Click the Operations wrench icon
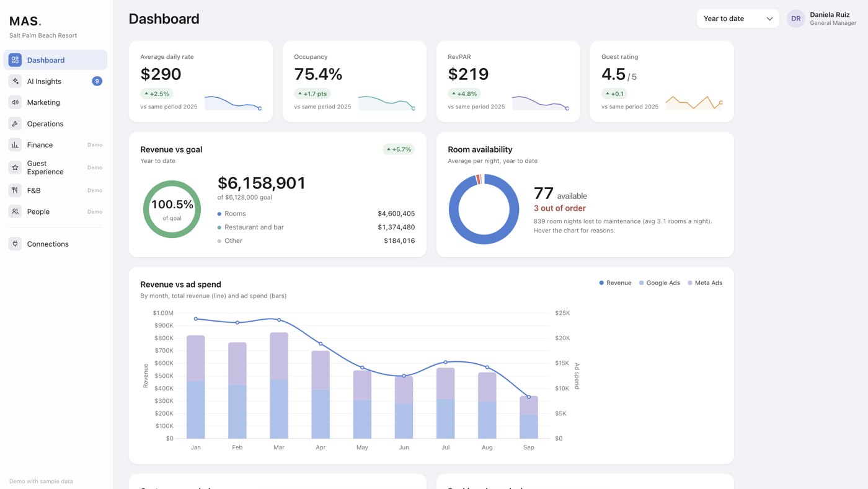Image resolution: width=868 pixels, height=489 pixels. click(x=15, y=124)
